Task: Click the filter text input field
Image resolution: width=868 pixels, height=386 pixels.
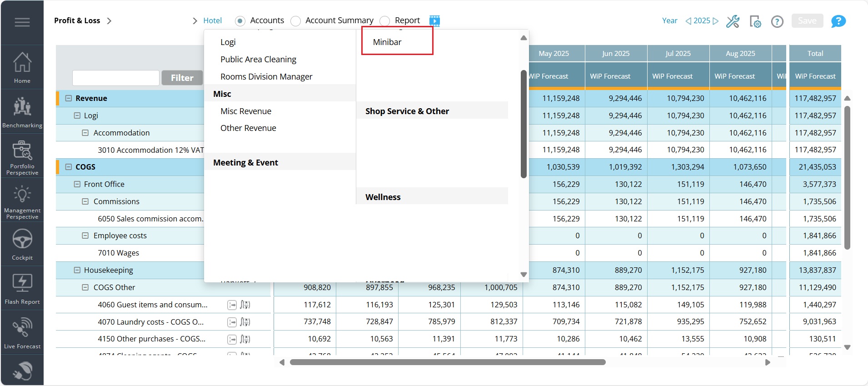Action: [116, 78]
